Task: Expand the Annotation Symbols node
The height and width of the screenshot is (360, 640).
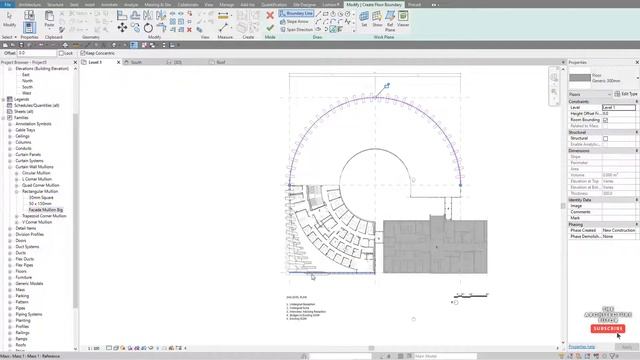Action: pos(10,124)
